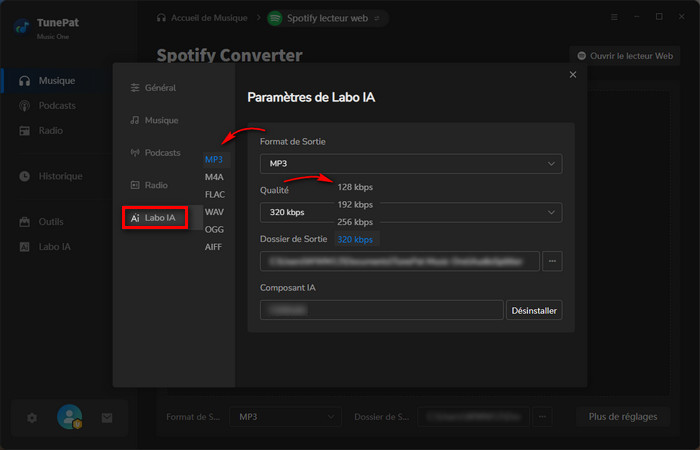This screenshot has width=700, height=450.
Task: Select the Labo IA settings tab
Action: tap(155, 218)
